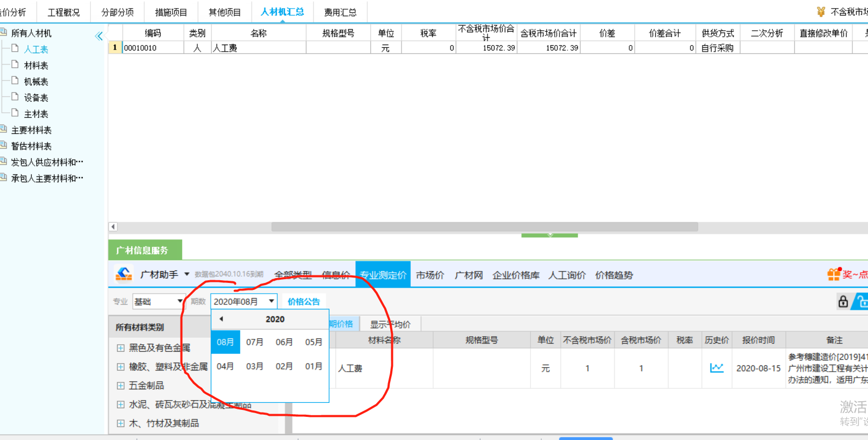The width and height of the screenshot is (868, 440).
Task: Click the 价格公告 link
Action: (304, 301)
